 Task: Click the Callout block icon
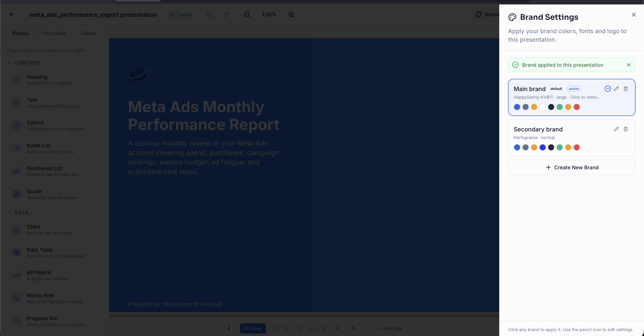point(16,125)
